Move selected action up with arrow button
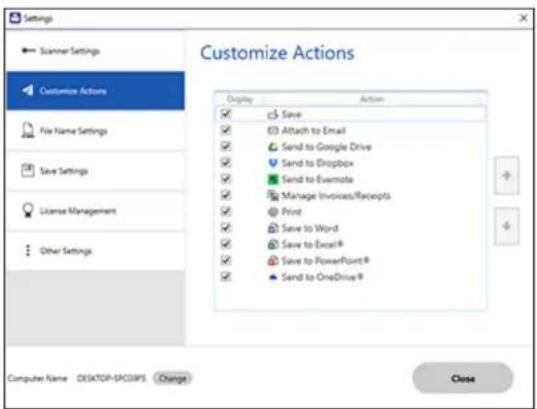The height and width of the screenshot is (409, 537). [507, 176]
